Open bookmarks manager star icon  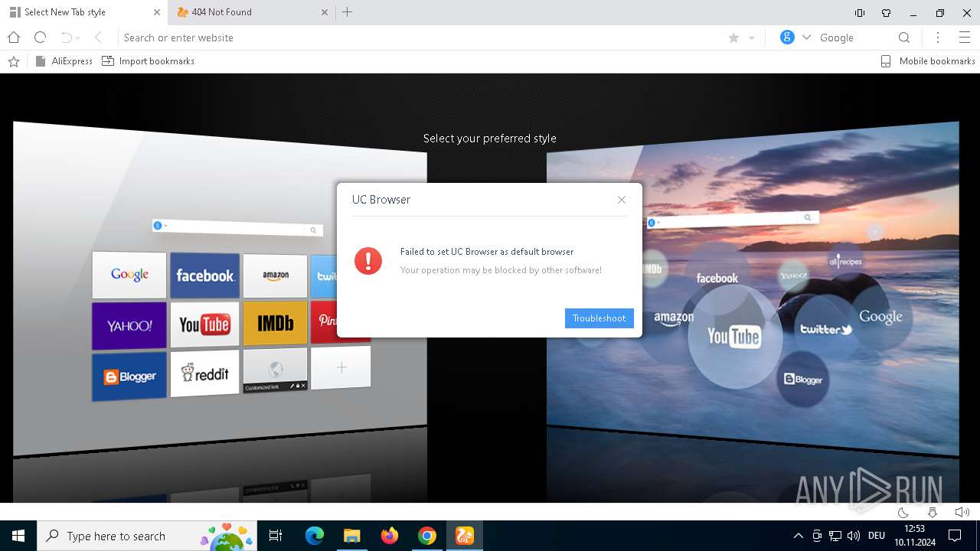[x=14, y=61]
